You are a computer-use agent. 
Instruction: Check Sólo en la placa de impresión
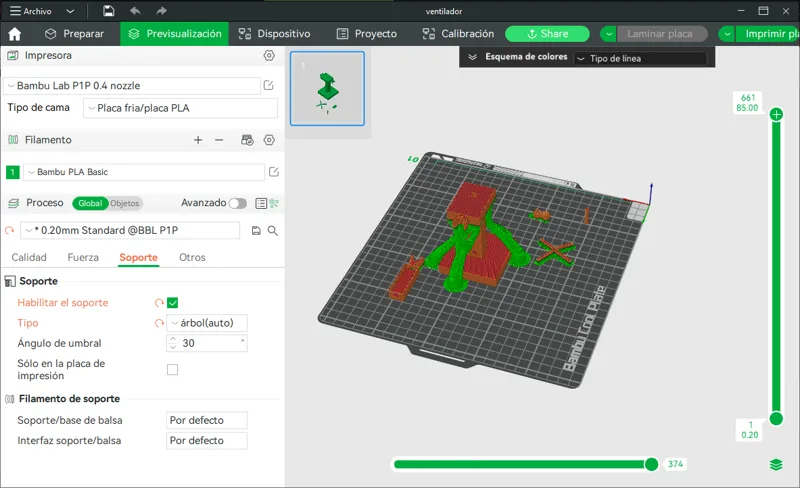point(172,370)
